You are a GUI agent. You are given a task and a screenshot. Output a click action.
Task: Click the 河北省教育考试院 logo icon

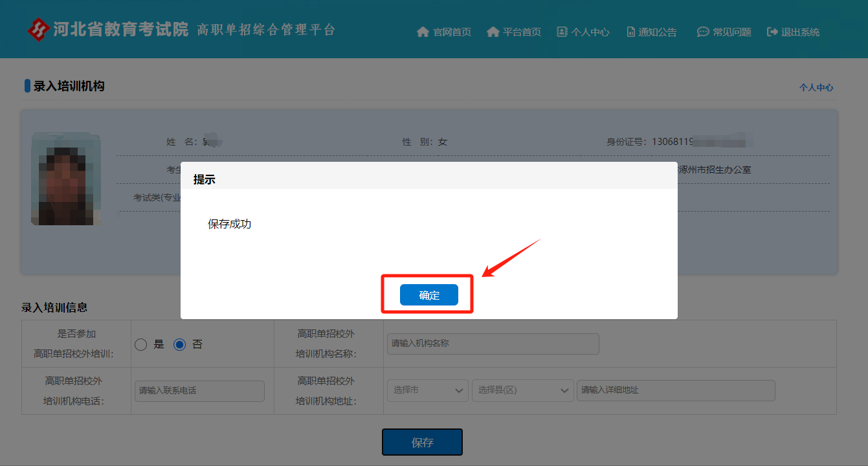pos(39,29)
